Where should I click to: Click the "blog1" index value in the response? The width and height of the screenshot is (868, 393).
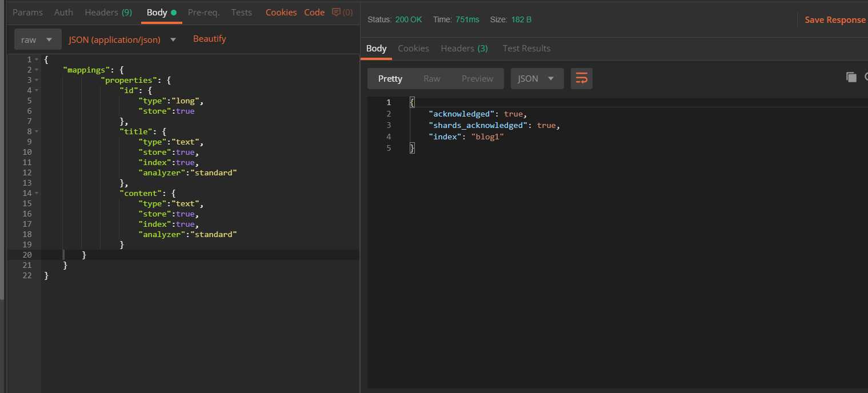[487, 137]
